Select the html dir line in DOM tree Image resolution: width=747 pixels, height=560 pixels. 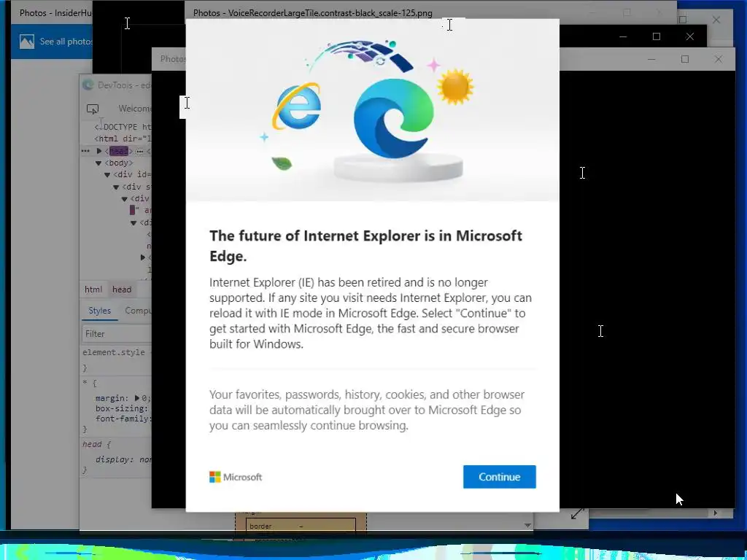click(123, 139)
